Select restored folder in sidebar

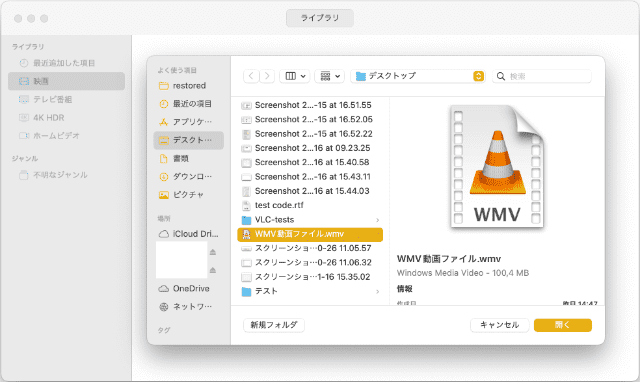tap(189, 86)
